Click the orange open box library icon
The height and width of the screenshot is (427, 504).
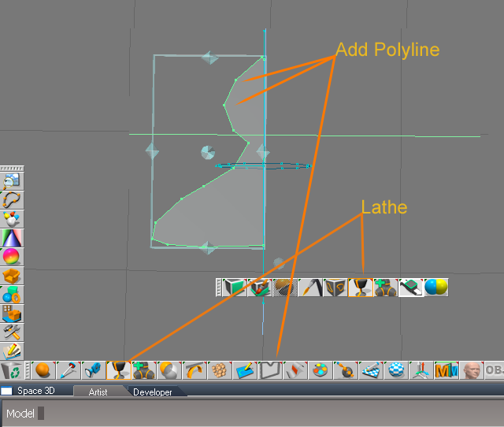pyautogui.click(x=12, y=276)
